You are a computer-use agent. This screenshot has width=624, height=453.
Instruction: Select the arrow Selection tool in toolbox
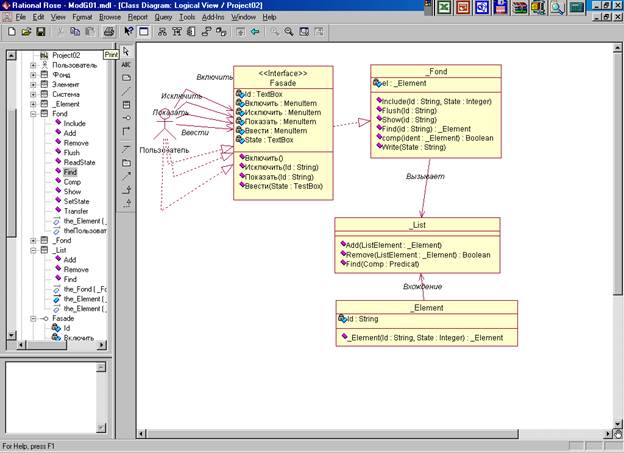[126, 50]
